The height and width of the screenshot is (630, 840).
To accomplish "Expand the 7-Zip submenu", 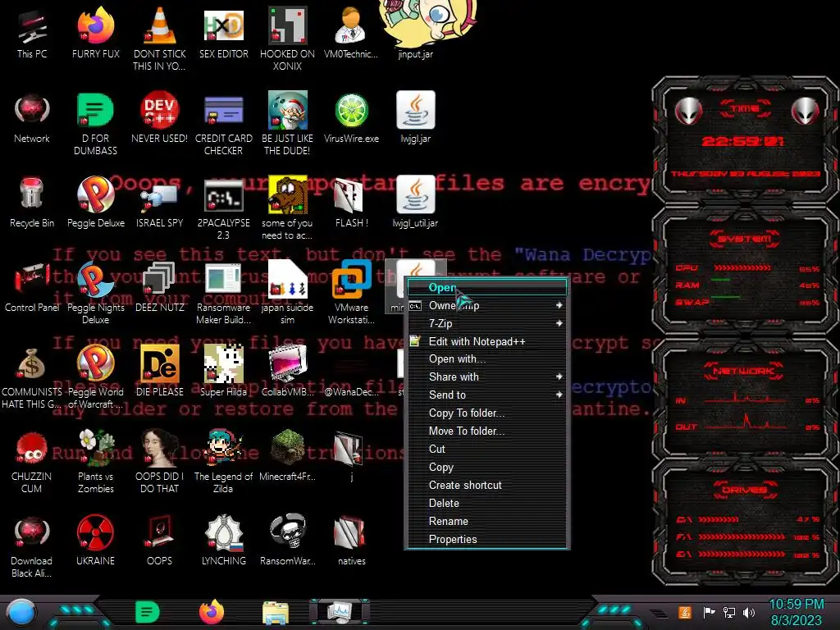I will [x=487, y=323].
